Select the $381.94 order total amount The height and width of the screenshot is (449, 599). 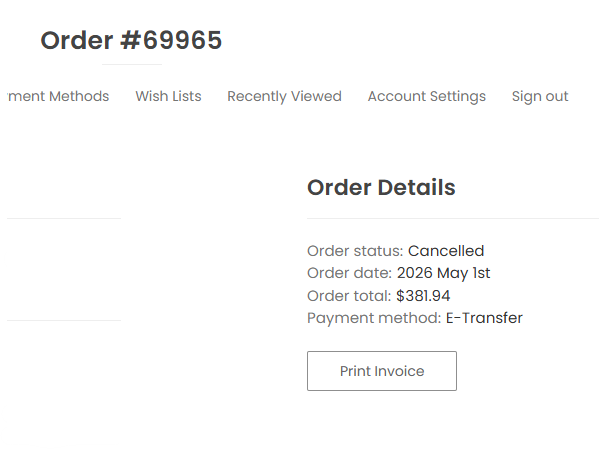click(x=423, y=296)
